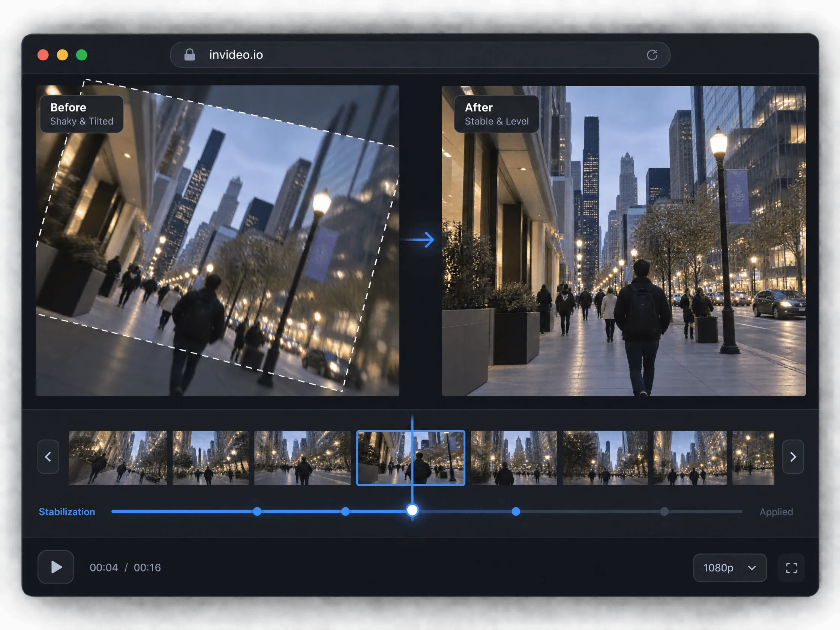The width and height of the screenshot is (840, 630).
Task: Move the filmstrip back with the left arrow
Action: coord(48,457)
